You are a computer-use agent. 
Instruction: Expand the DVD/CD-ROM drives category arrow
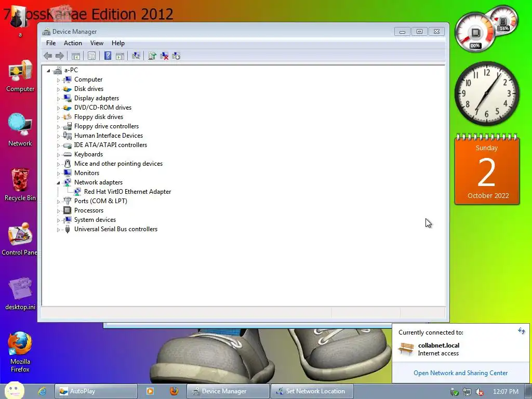click(58, 108)
